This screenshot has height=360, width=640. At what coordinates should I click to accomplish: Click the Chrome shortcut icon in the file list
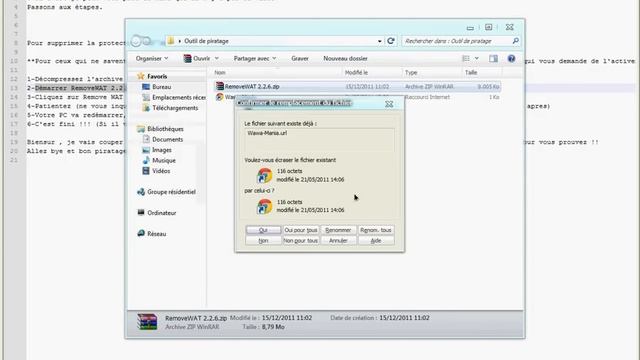click(x=220, y=97)
